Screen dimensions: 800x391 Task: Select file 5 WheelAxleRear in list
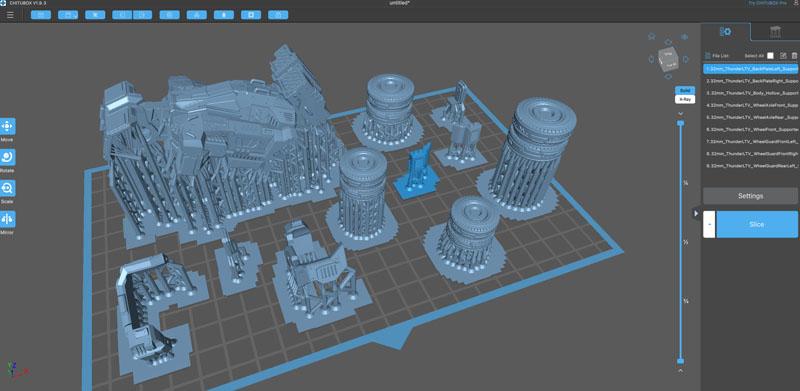(x=750, y=117)
